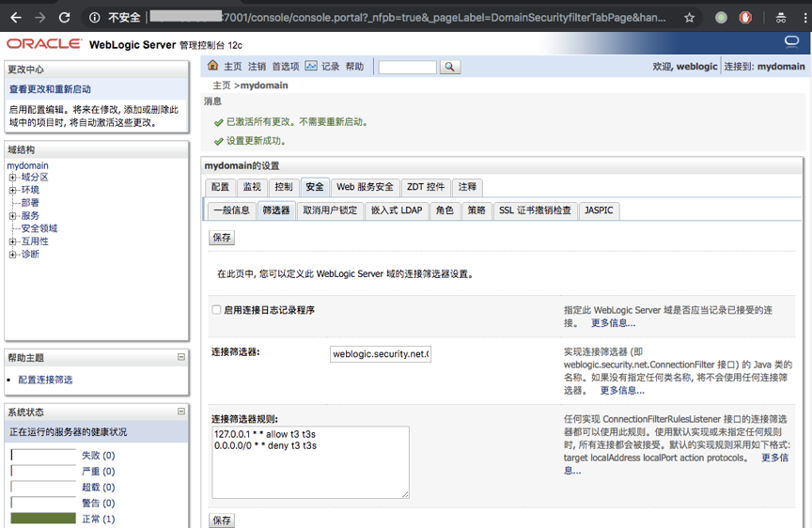
Task: Switch to the 一般信息 subtab
Action: point(231,210)
